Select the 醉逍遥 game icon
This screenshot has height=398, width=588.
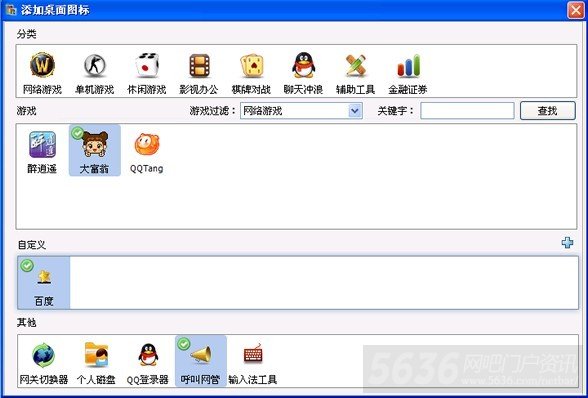(42, 144)
